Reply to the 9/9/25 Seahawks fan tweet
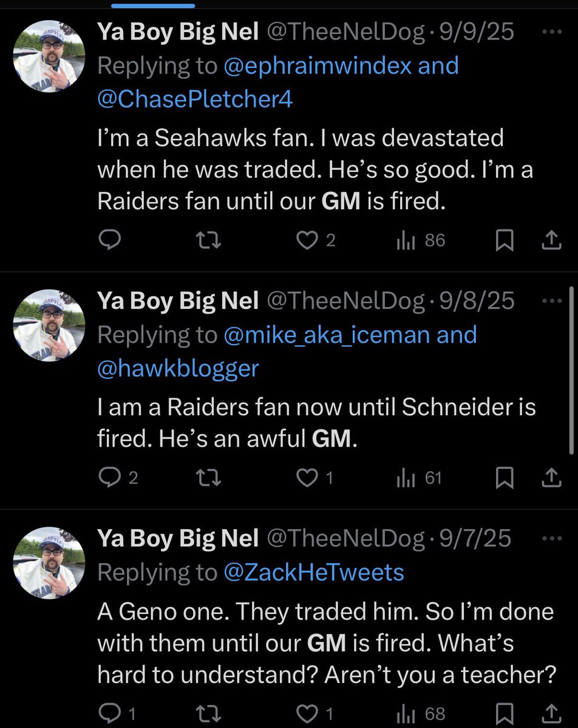The image size is (578, 728). click(110, 241)
